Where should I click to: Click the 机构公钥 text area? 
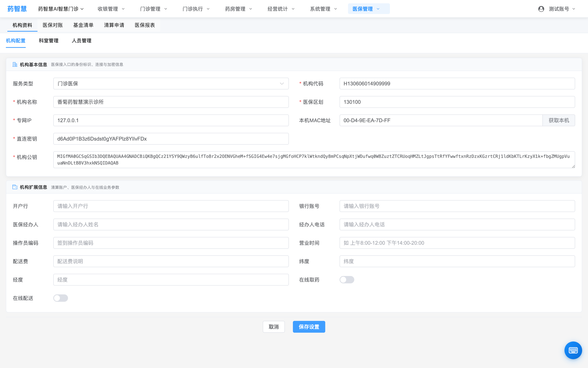(314, 160)
